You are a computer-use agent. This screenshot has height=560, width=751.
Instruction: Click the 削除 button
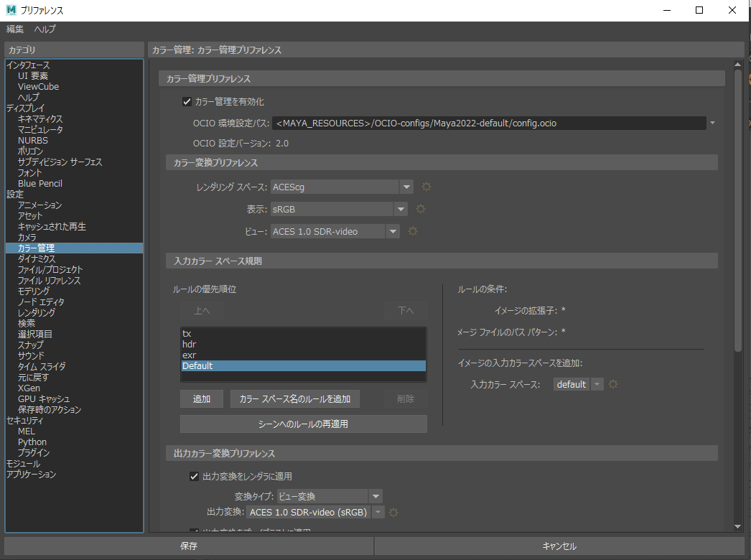coord(406,399)
